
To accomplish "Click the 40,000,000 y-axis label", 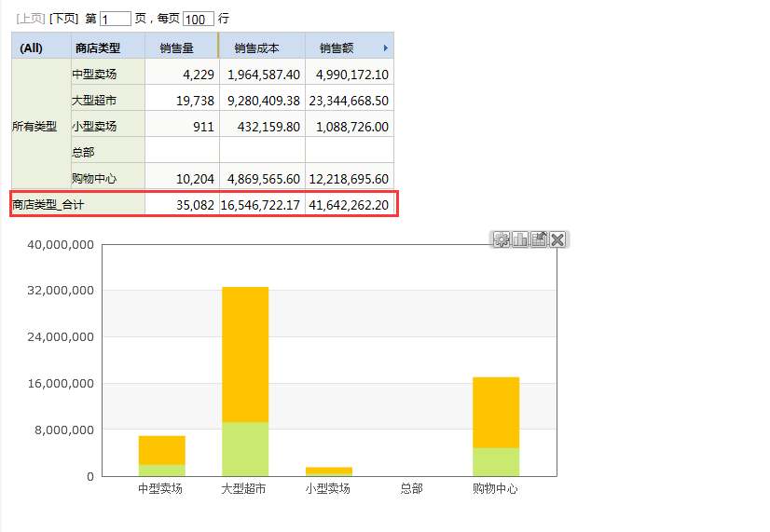I will pyautogui.click(x=61, y=244).
